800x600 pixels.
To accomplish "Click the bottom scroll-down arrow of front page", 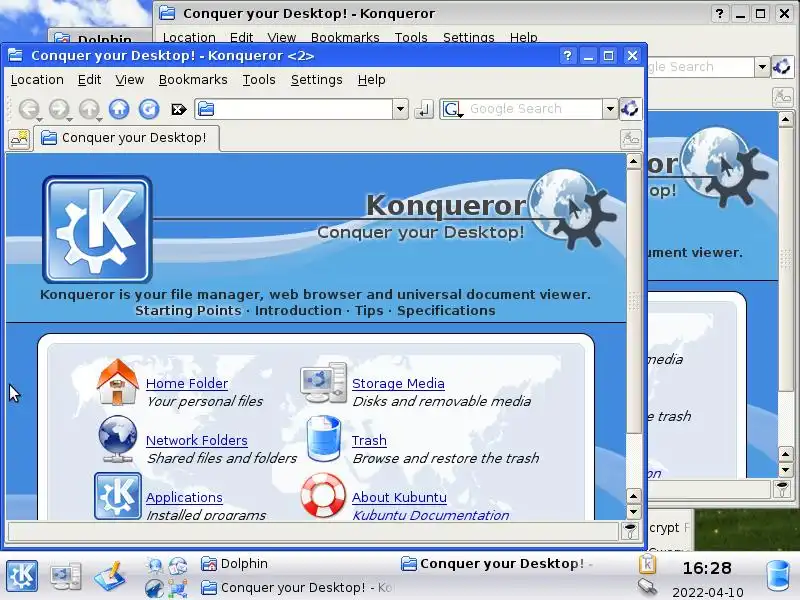I will 633,511.
